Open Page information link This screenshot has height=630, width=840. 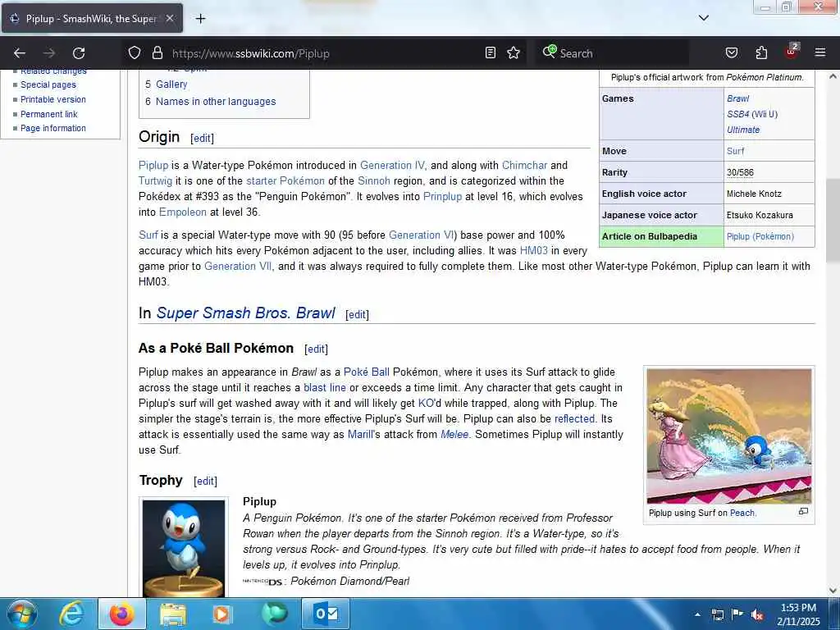(53, 128)
